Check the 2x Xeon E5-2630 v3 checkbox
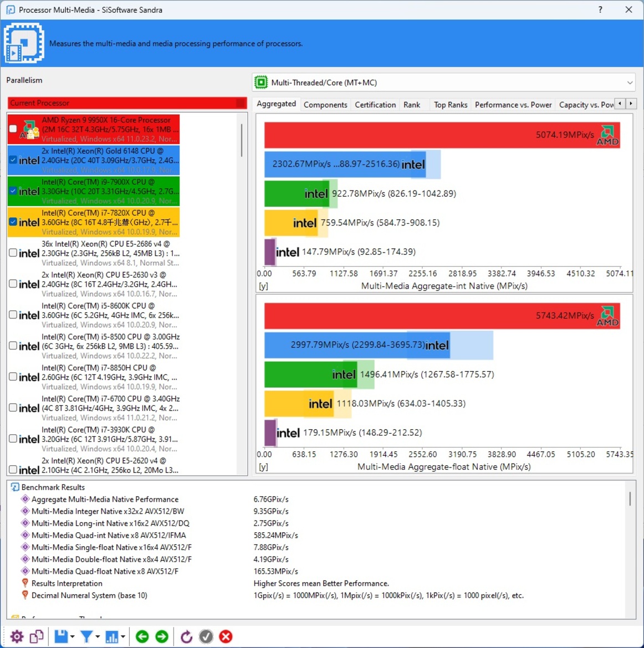644x648 pixels. (13, 284)
